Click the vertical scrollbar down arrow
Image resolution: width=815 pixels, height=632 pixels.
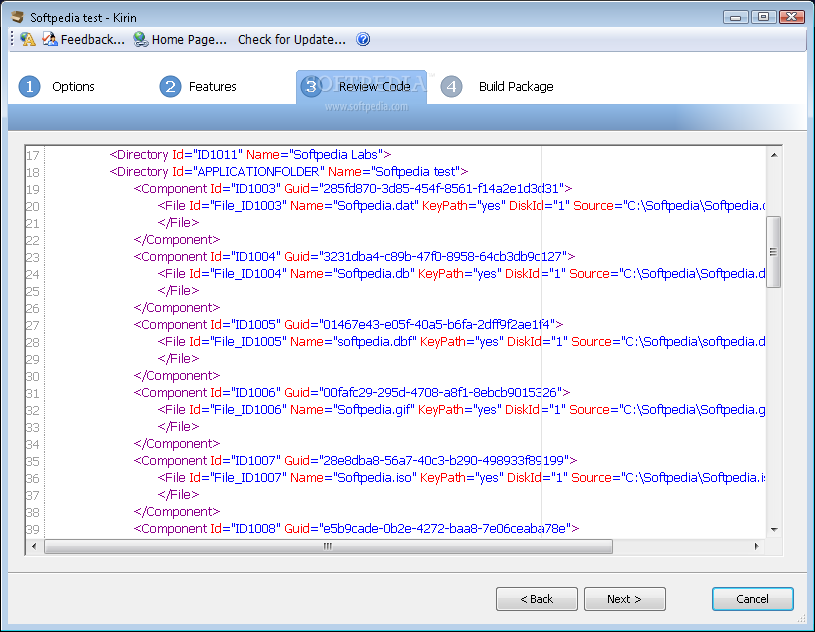[774, 530]
